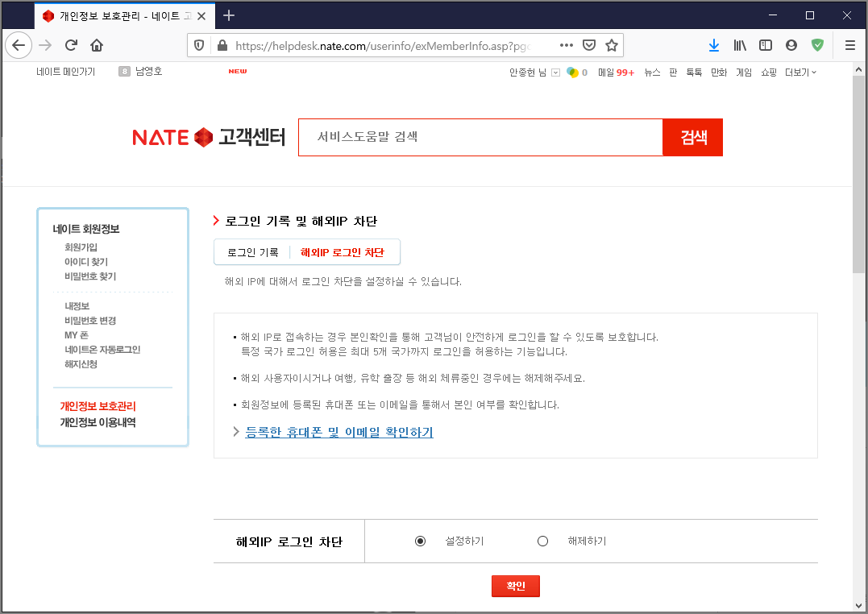Open the browser home page
Screen dimensions: 868x614
[x=97, y=45]
